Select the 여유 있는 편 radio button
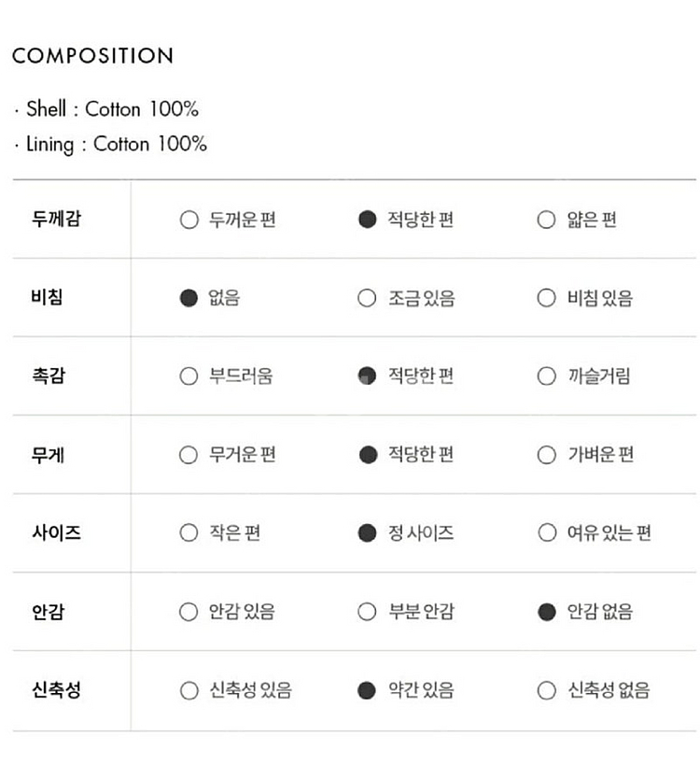 click(x=546, y=533)
